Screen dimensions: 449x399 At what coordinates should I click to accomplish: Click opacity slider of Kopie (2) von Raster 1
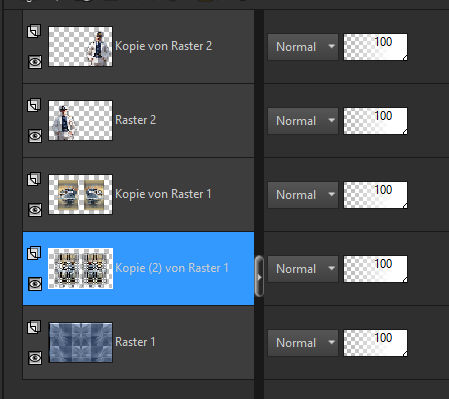point(375,269)
